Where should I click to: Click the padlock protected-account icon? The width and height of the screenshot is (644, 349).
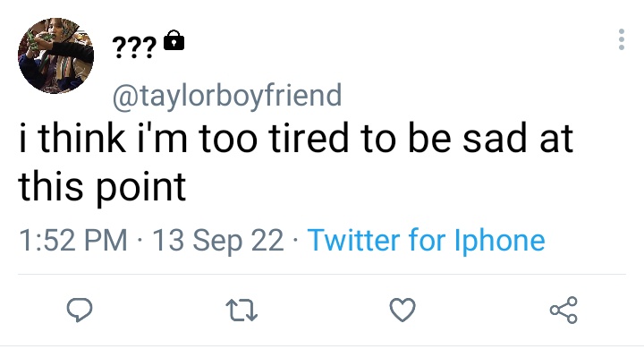174,40
